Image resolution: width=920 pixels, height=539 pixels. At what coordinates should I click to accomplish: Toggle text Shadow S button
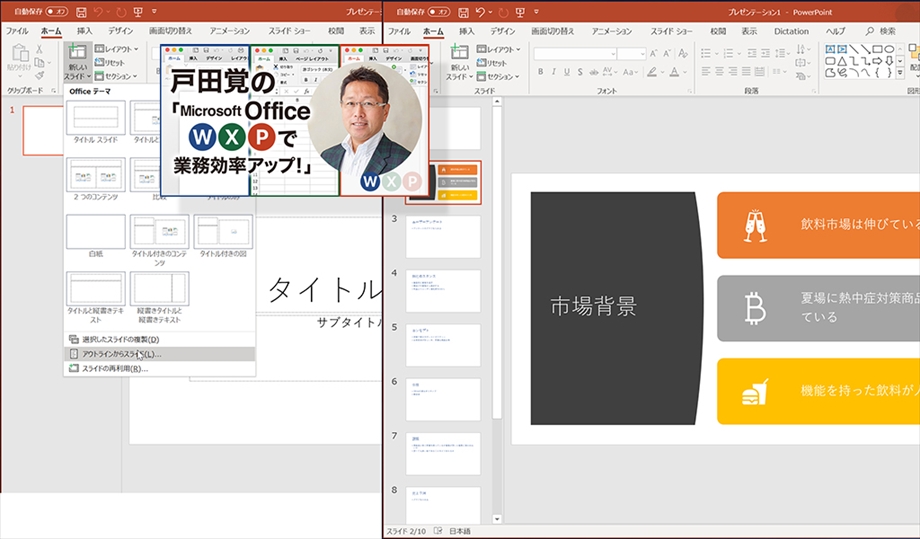point(580,72)
